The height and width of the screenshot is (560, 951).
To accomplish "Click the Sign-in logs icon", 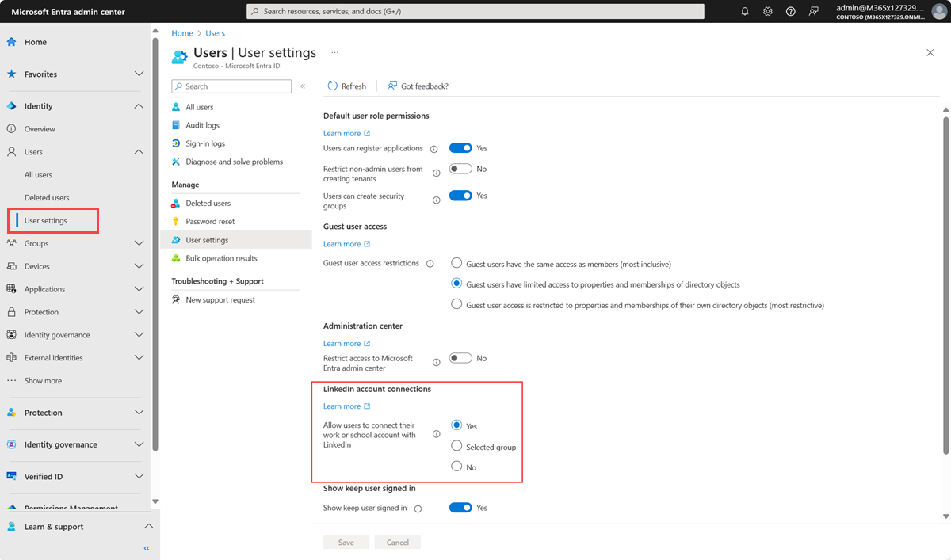I will point(177,143).
